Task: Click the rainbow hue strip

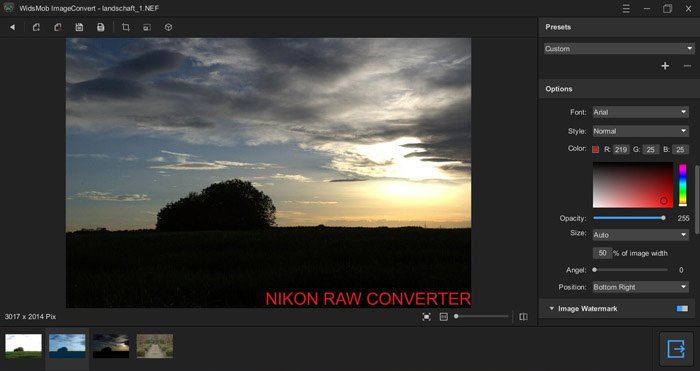Action: (x=683, y=185)
